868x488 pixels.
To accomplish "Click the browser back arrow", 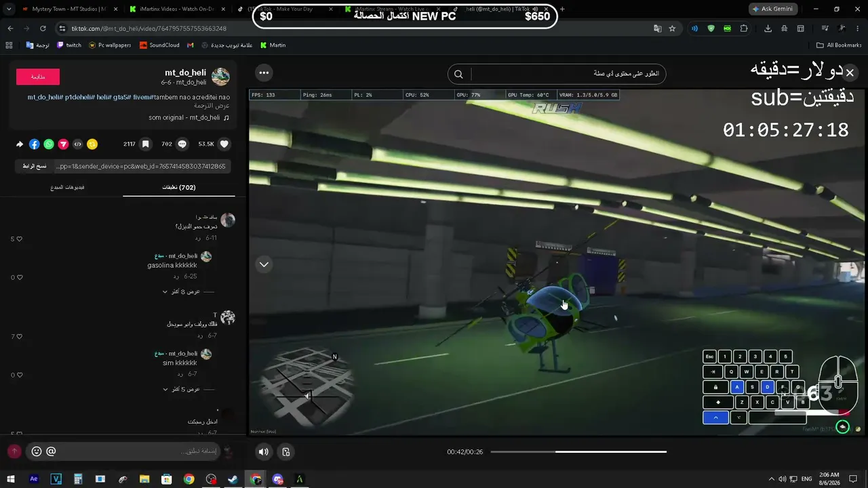I will pos(10,28).
